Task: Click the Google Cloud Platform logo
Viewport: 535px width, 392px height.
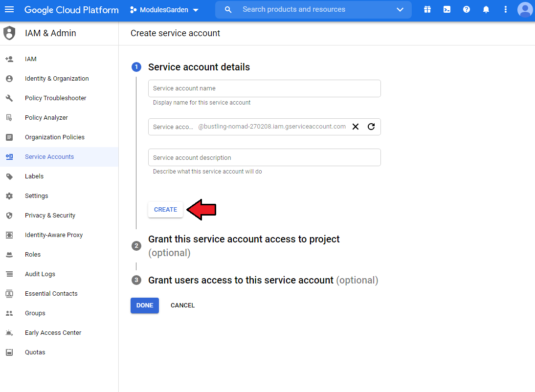Action: point(71,10)
